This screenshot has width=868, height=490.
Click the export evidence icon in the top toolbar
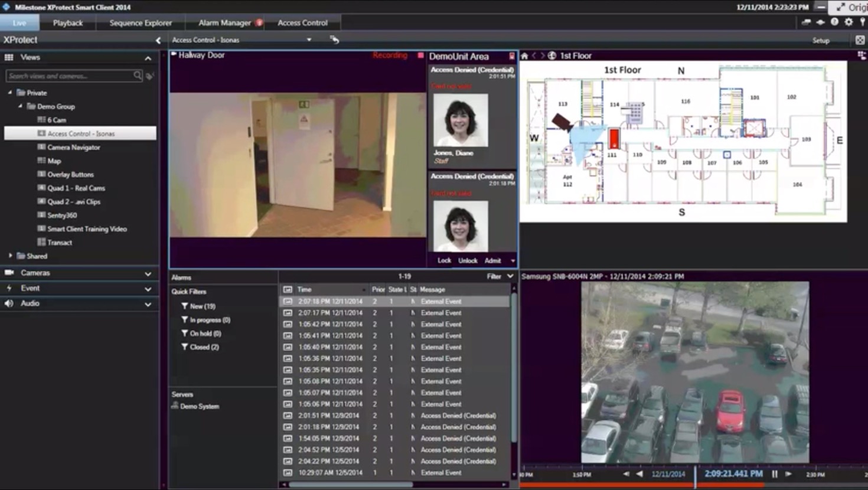[x=806, y=22]
